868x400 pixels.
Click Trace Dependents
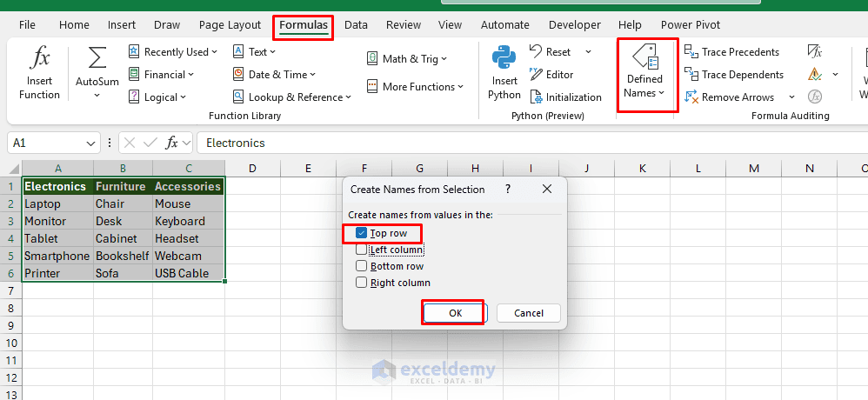click(734, 75)
